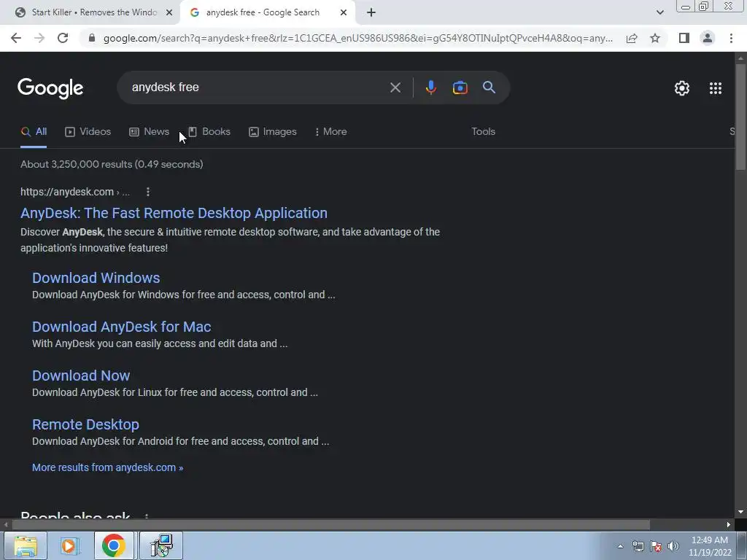Focus the anydesk free search field
This screenshot has height=560, width=747.
(x=258, y=87)
